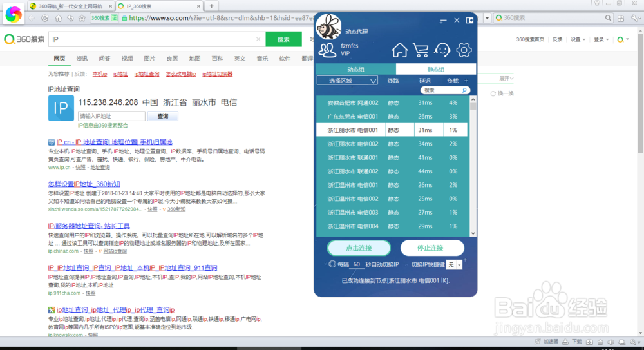Open the IP.cn IP地址查询 result link
Image resolution: width=644 pixels, height=350 pixels.
click(114, 142)
